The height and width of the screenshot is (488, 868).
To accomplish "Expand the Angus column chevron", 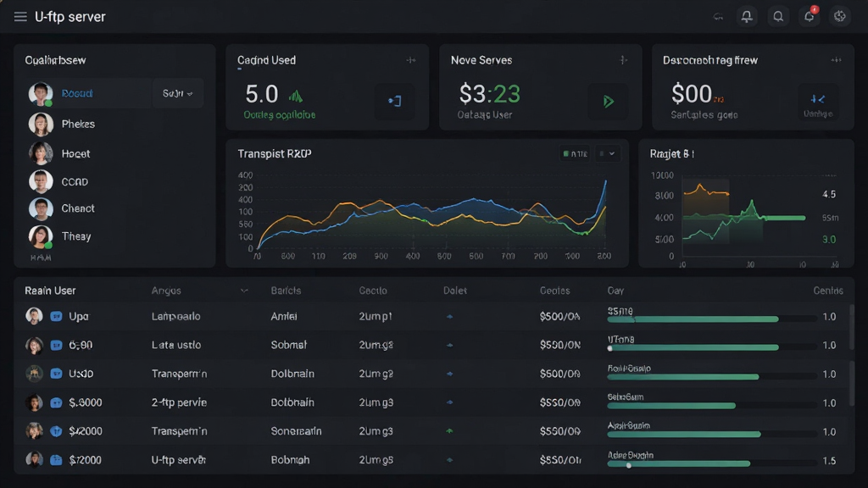I will (244, 291).
